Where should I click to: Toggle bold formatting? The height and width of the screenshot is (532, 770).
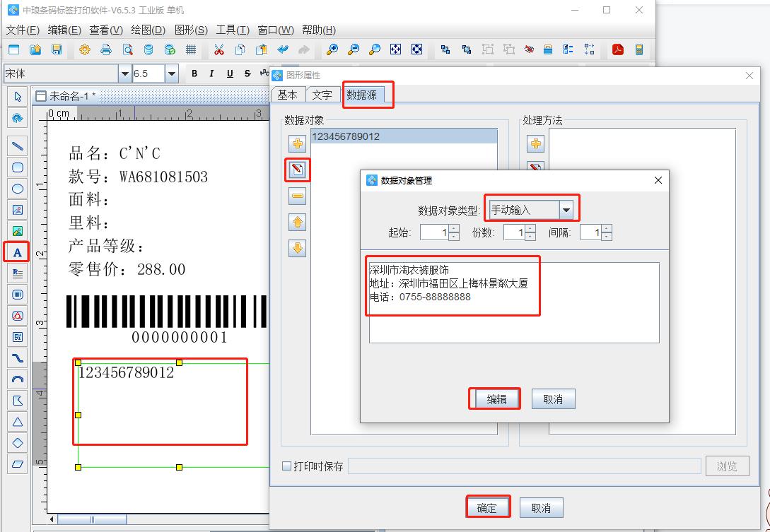click(194, 73)
